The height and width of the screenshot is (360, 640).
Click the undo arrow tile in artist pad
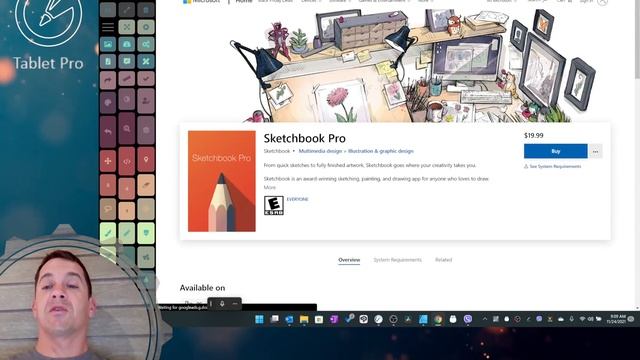(108, 131)
